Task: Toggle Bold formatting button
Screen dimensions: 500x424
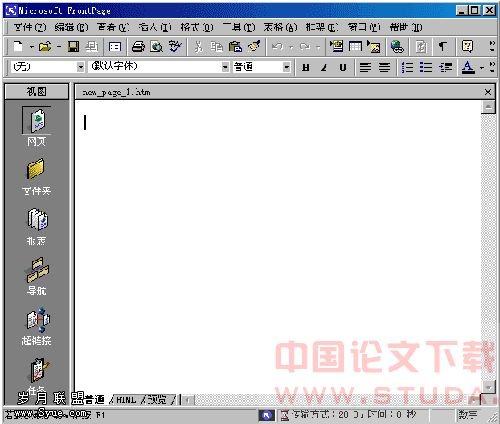Action: [x=305, y=68]
